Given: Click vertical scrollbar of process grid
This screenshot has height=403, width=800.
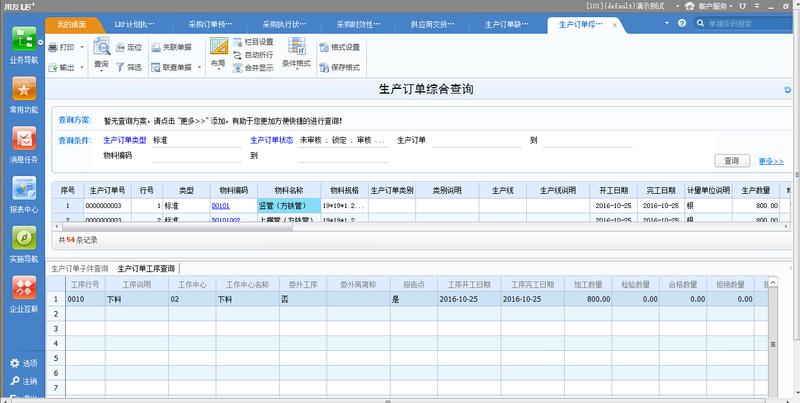Looking at the screenshot, I should pos(773,344).
